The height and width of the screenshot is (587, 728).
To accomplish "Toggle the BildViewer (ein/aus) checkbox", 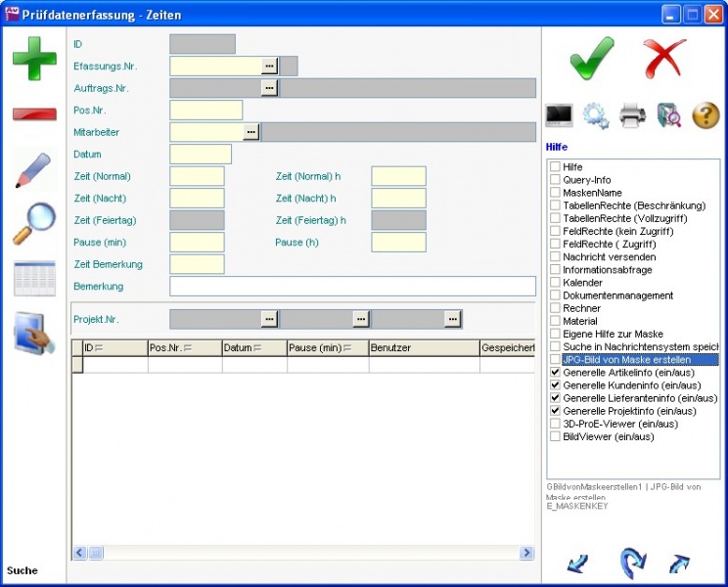I will pyautogui.click(x=555, y=436).
